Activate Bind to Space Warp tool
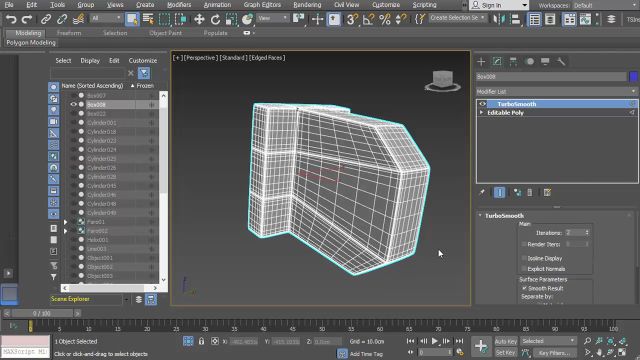The image size is (640, 360). (78, 19)
